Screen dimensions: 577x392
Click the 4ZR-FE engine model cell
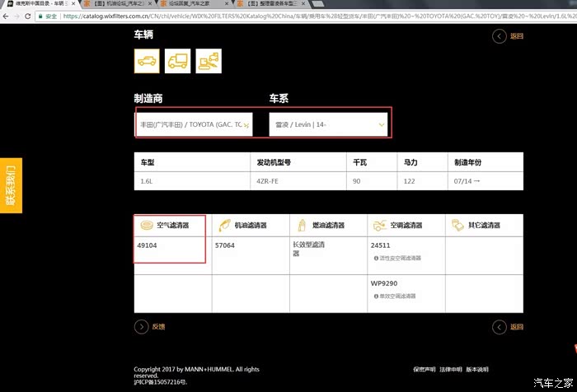(298, 181)
